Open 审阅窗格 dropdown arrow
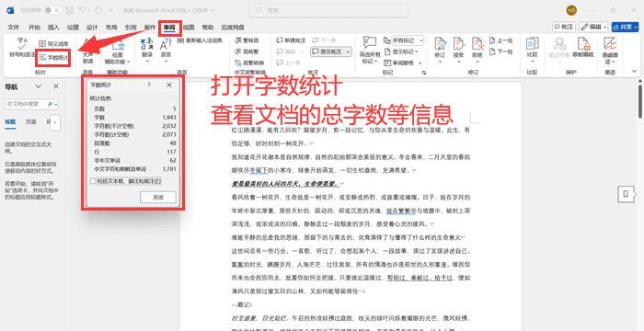 click(x=420, y=63)
